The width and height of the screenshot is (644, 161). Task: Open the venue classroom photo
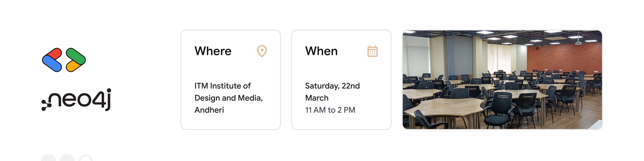[502, 80]
